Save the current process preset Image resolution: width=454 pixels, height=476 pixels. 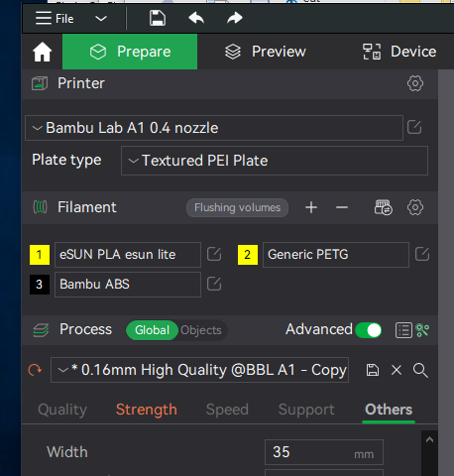(373, 370)
